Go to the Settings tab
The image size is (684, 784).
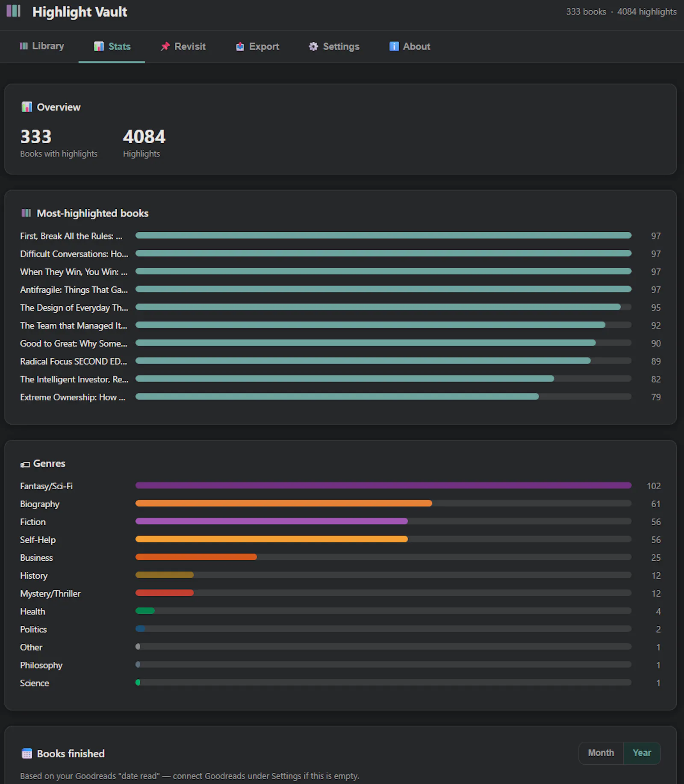tap(334, 46)
